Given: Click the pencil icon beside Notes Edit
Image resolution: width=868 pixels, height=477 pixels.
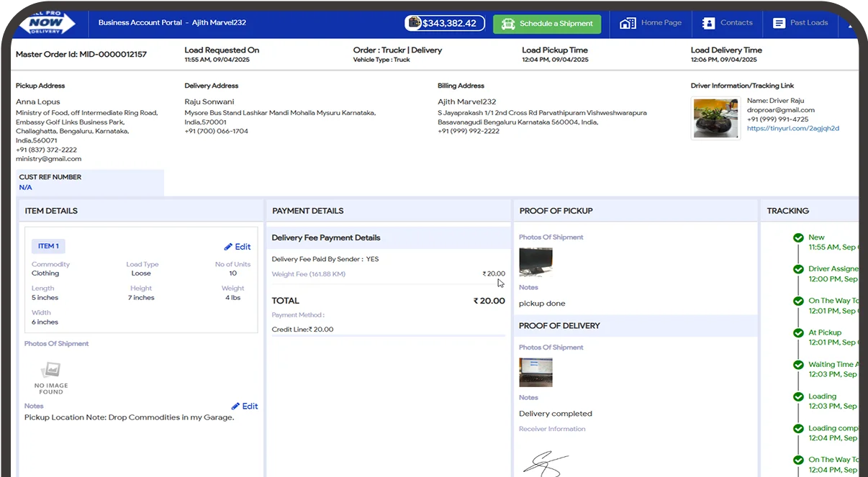Looking at the screenshot, I should 235,406.
